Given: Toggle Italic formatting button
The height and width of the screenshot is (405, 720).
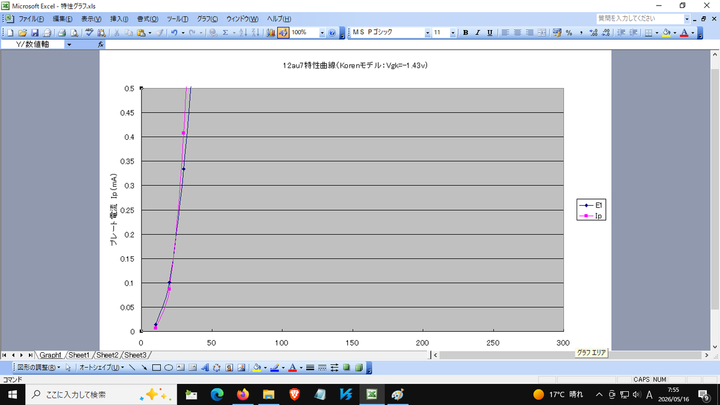Looking at the screenshot, I should (x=478, y=33).
